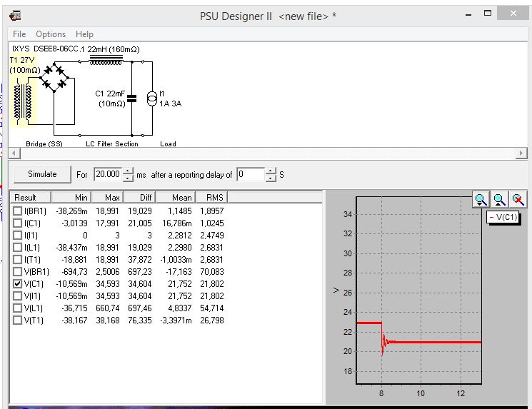Open the File menu
The height and width of the screenshot is (409, 532).
coord(19,34)
